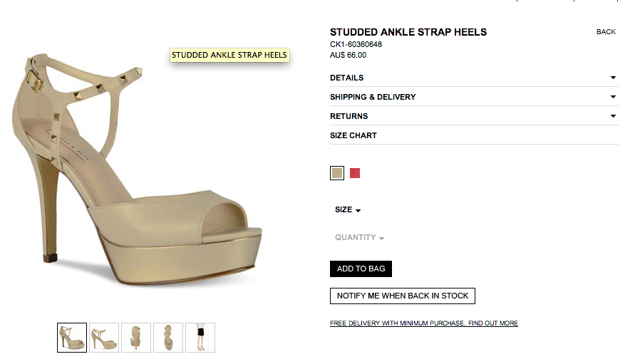The height and width of the screenshot is (364, 640).
Task: View the back-of-heel thumbnail
Action: [136, 338]
